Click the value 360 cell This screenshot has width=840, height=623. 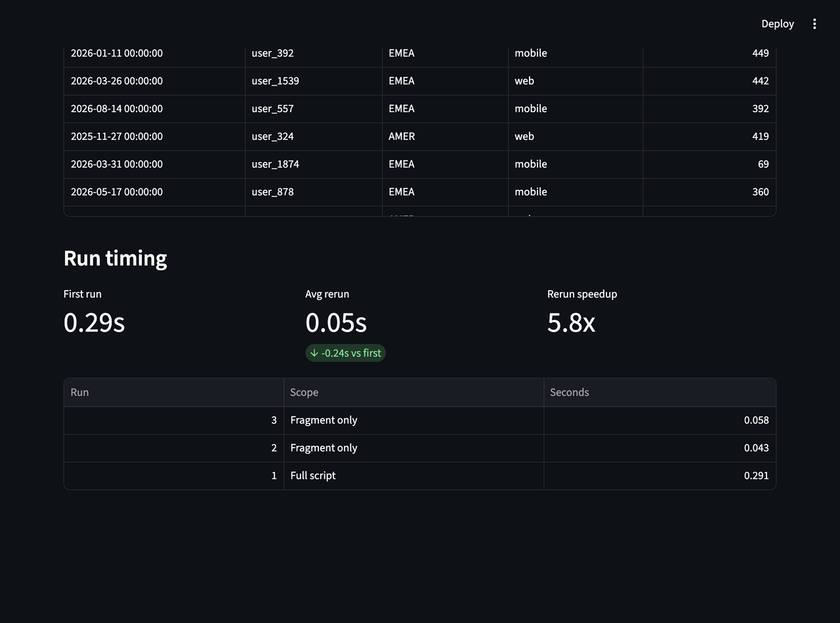(x=709, y=192)
